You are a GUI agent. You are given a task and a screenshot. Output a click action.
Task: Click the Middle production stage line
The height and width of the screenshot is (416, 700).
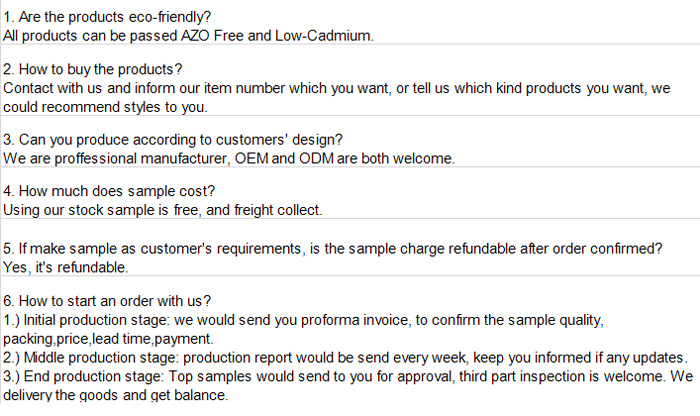click(345, 358)
